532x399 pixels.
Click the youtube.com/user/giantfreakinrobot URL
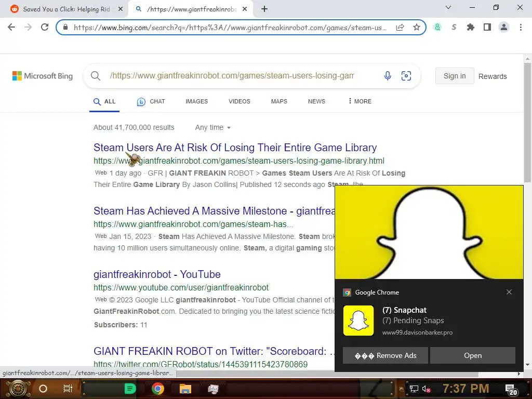181,288
